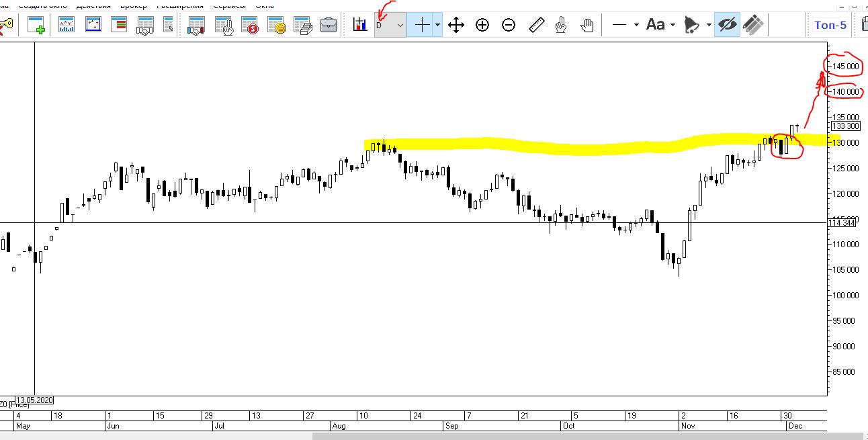Expand the crosshair tool dropdown arrow
868x440 pixels.
[438, 26]
